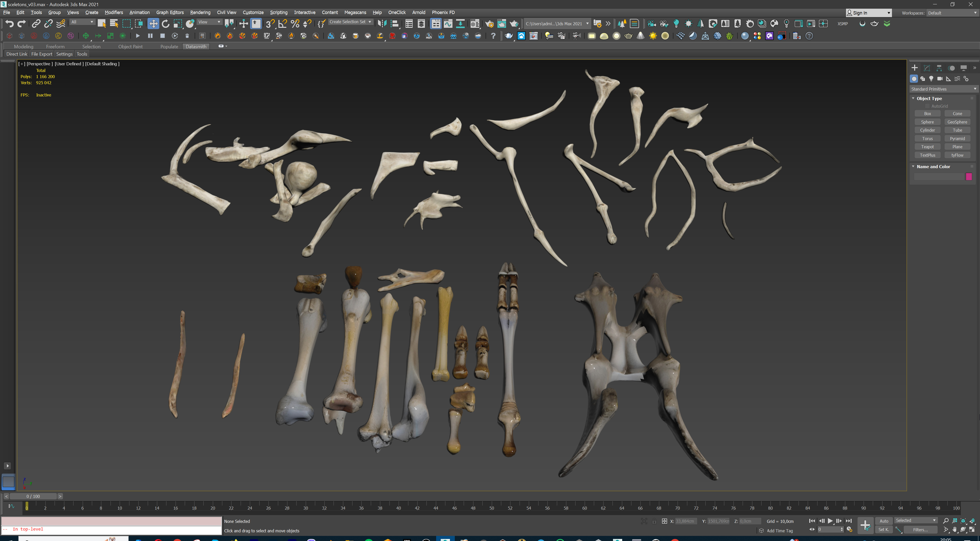Open the Display panel tab icon
Screen dimensions: 980x541
pos(963,68)
